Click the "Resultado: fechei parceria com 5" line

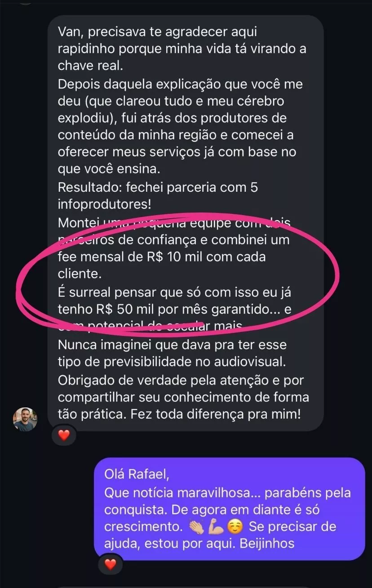[x=157, y=188]
